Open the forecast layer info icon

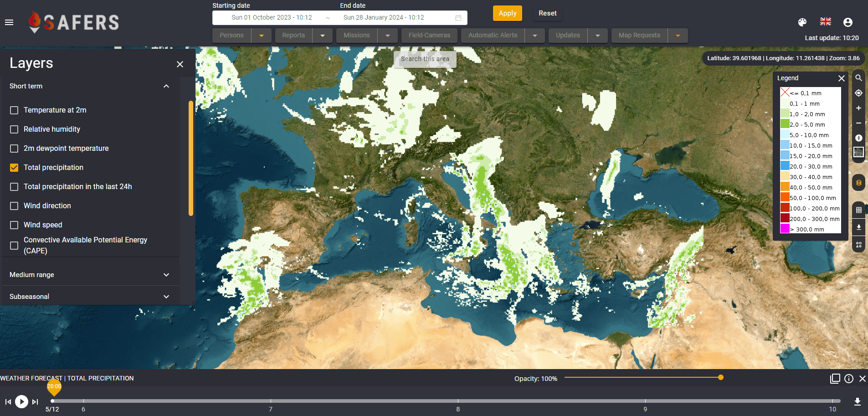pos(849,379)
